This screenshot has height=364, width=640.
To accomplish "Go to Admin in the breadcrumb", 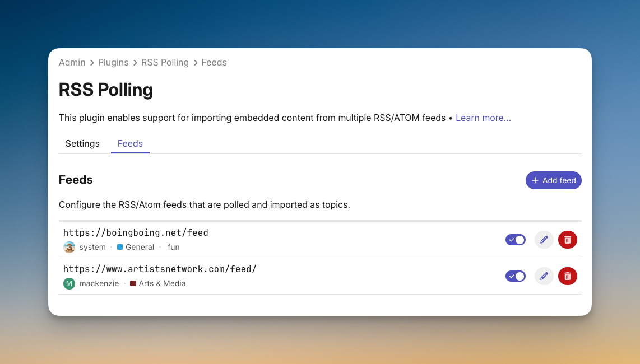I will 72,62.
